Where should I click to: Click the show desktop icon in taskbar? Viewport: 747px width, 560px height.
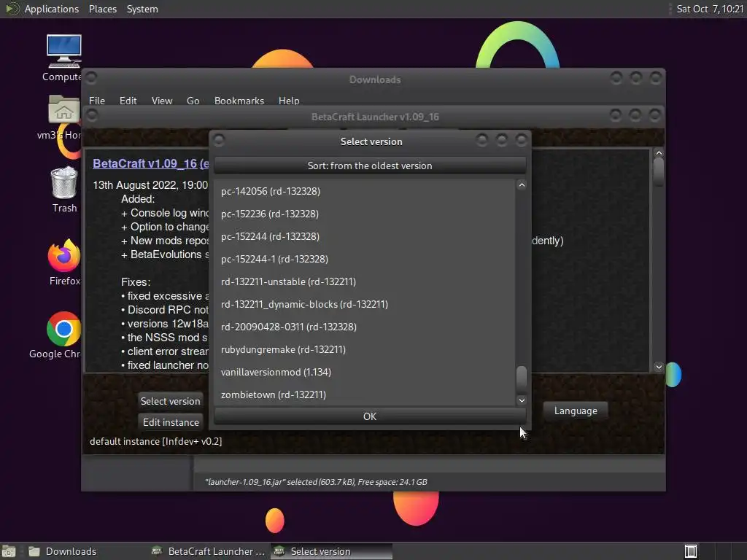[x=8, y=551]
